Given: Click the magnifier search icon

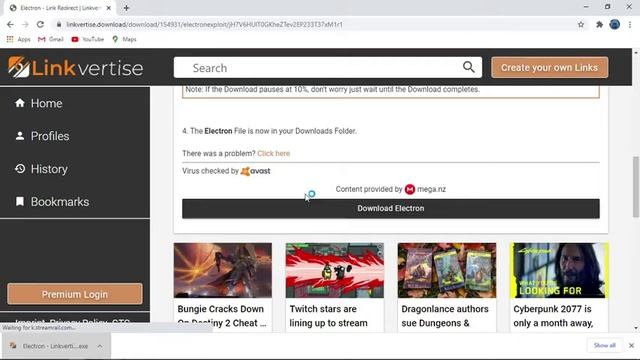Looking at the screenshot, I should pyautogui.click(x=469, y=67).
